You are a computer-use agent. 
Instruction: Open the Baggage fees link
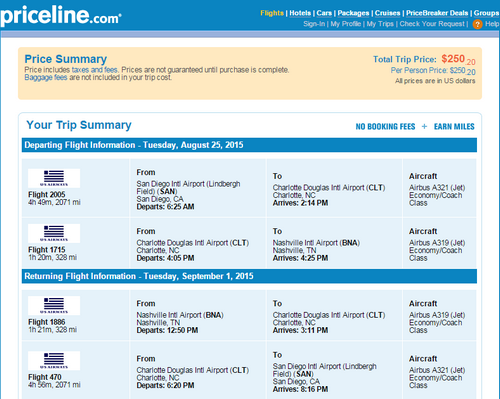(46, 78)
